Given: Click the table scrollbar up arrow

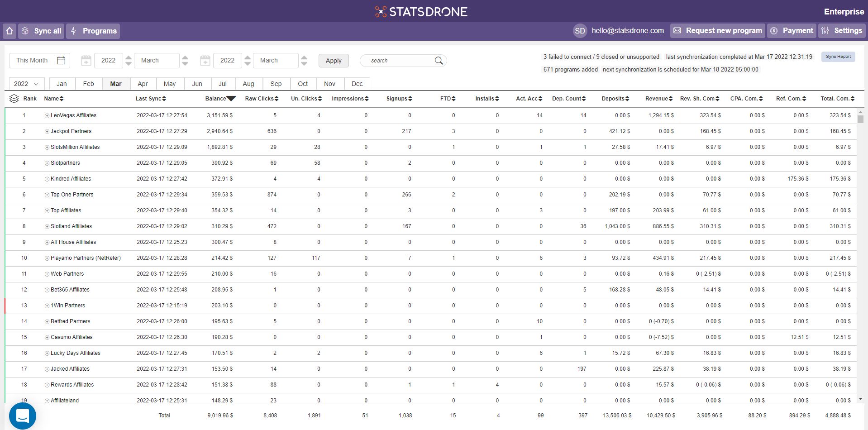Looking at the screenshot, I should coord(860,112).
